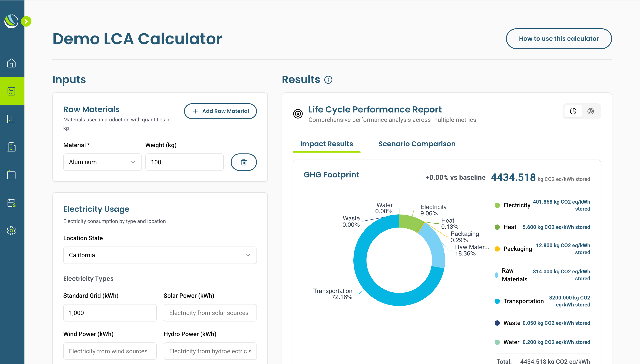
Task: Click Add Raw Material button
Action: coord(220,111)
